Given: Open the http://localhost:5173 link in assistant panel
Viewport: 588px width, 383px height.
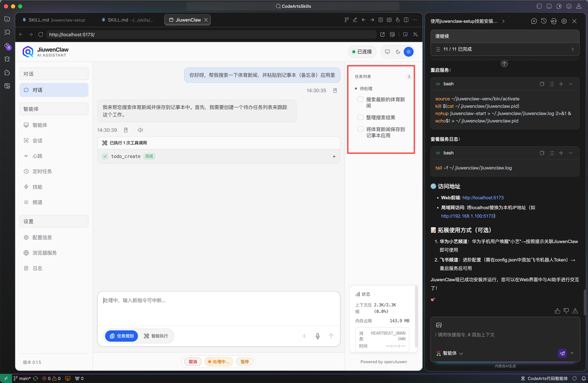Looking at the screenshot, I should coord(483,198).
